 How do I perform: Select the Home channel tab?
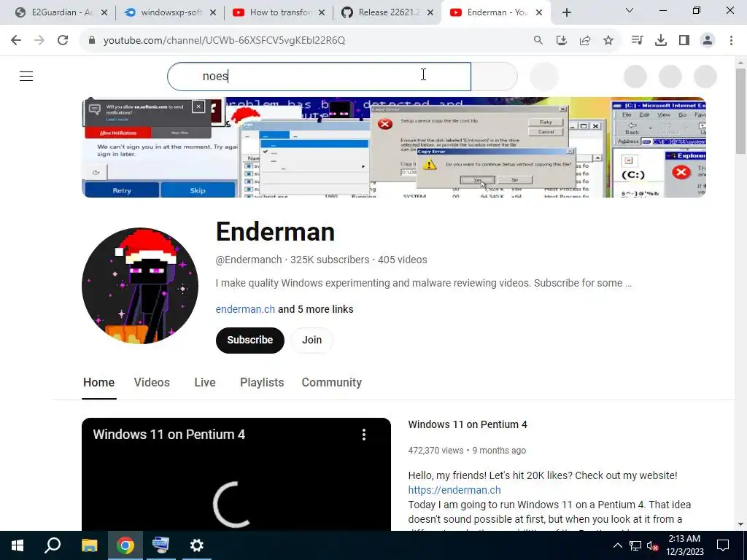[x=98, y=382]
